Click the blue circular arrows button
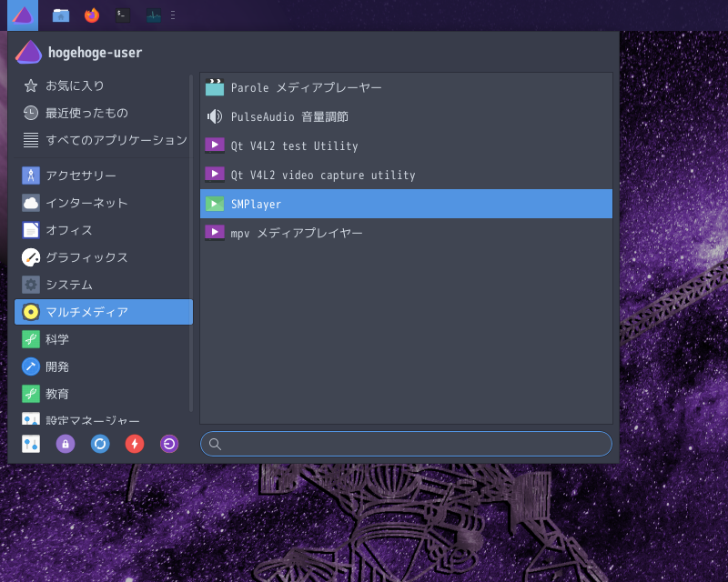 pos(100,444)
